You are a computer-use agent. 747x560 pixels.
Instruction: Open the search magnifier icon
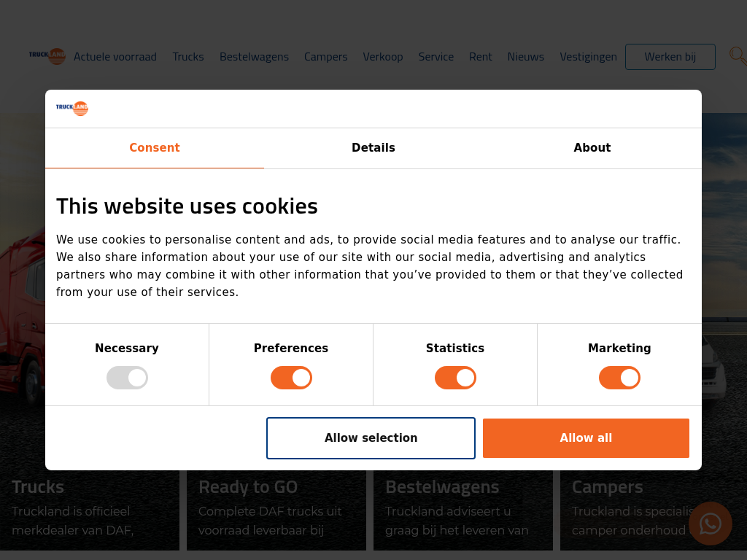coord(738,56)
